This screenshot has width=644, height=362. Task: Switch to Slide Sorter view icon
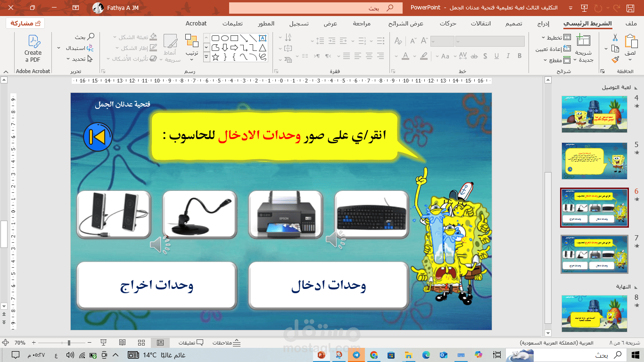click(141, 343)
